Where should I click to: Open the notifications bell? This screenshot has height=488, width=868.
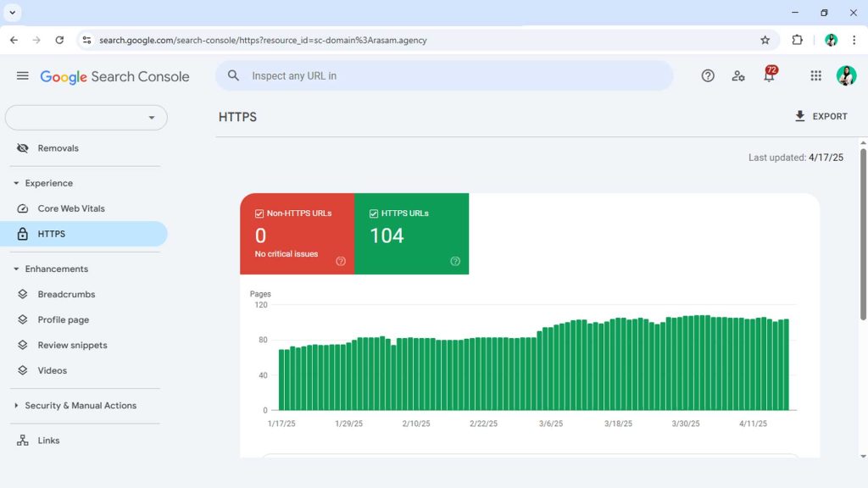[769, 75]
